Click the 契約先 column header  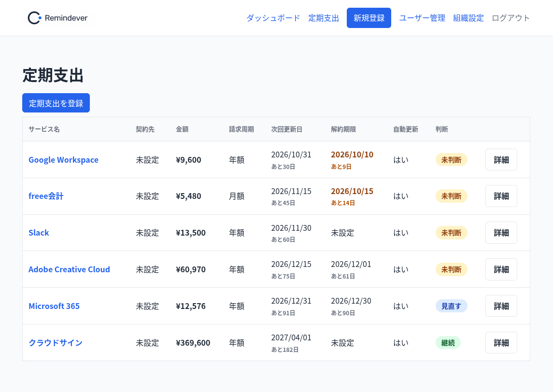[x=145, y=129]
